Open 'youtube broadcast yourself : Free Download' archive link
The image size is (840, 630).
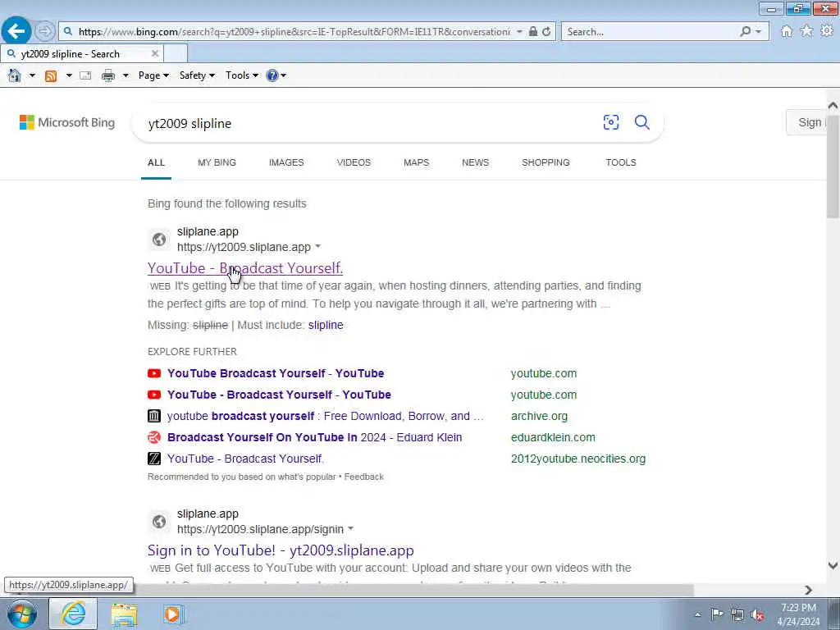tap(325, 416)
